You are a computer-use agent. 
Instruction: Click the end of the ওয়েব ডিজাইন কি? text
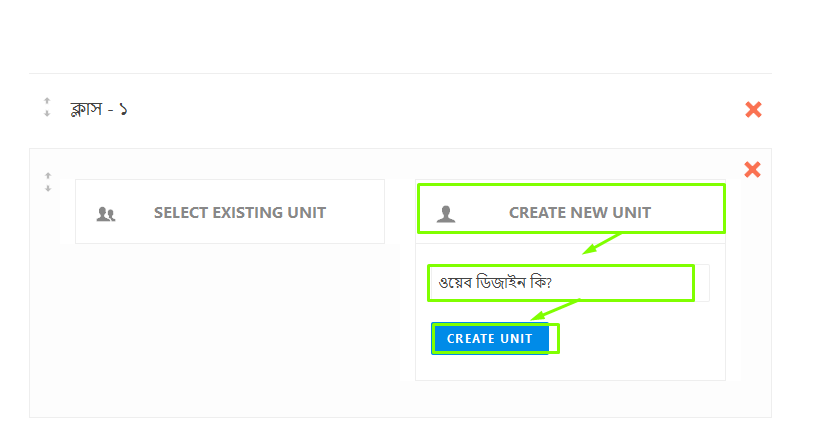click(x=552, y=283)
